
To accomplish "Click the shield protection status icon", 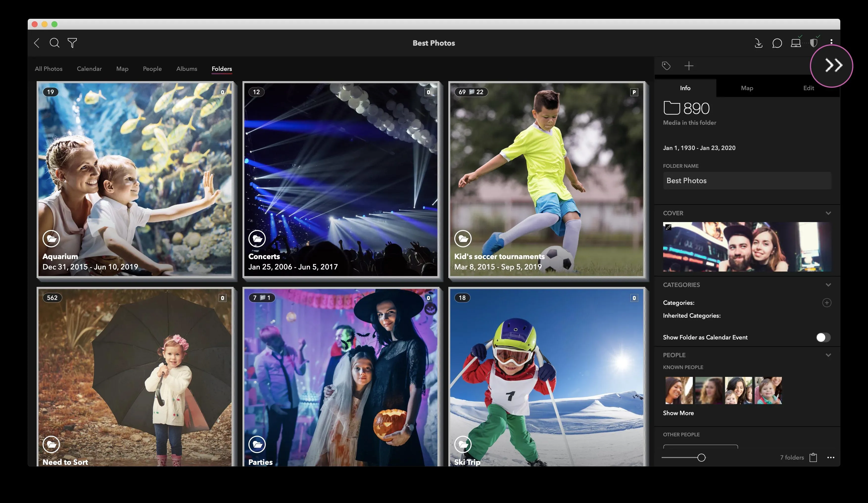I will point(814,43).
